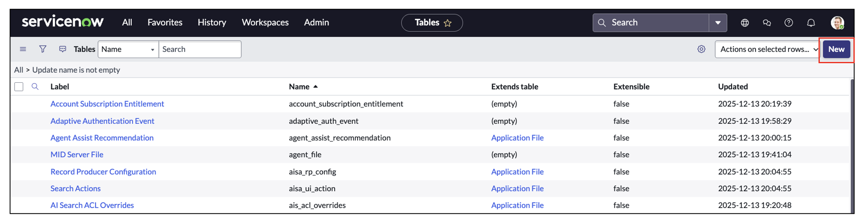Open the All menu
868x222 pixels.
(127, 22)
